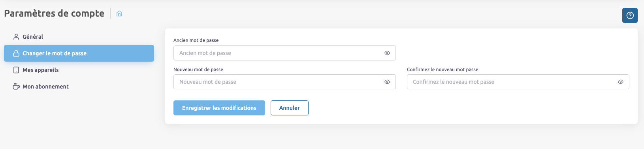
Task: Show the old password using its eye icon
Action: click(x=387, y=53)
